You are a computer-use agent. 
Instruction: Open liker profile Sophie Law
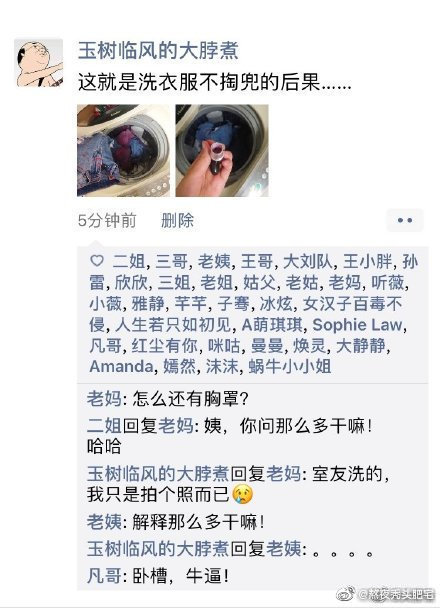357,325
